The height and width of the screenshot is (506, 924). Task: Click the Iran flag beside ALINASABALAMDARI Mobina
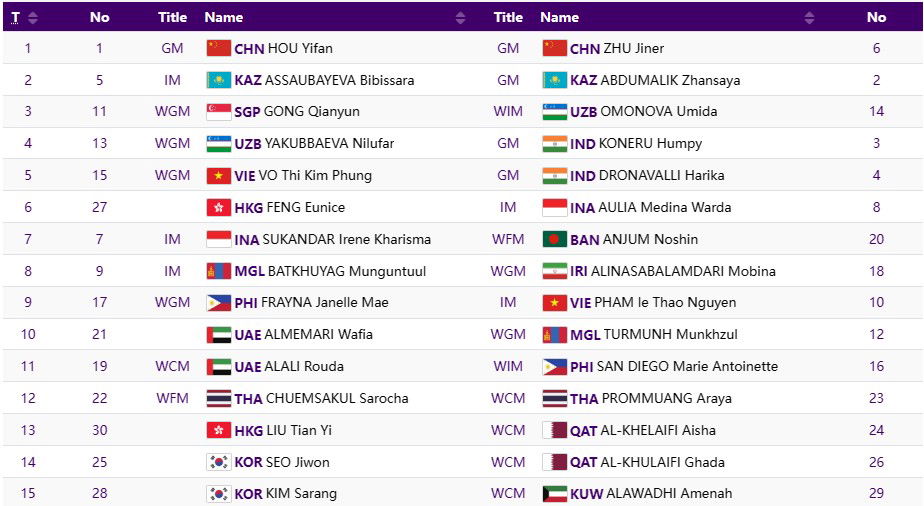554,271
